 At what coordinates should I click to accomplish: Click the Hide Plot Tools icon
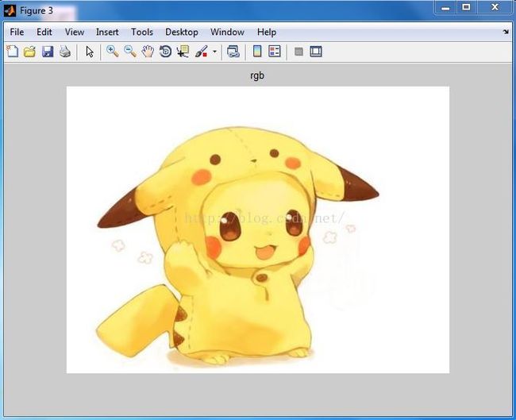tap(298, 52)
